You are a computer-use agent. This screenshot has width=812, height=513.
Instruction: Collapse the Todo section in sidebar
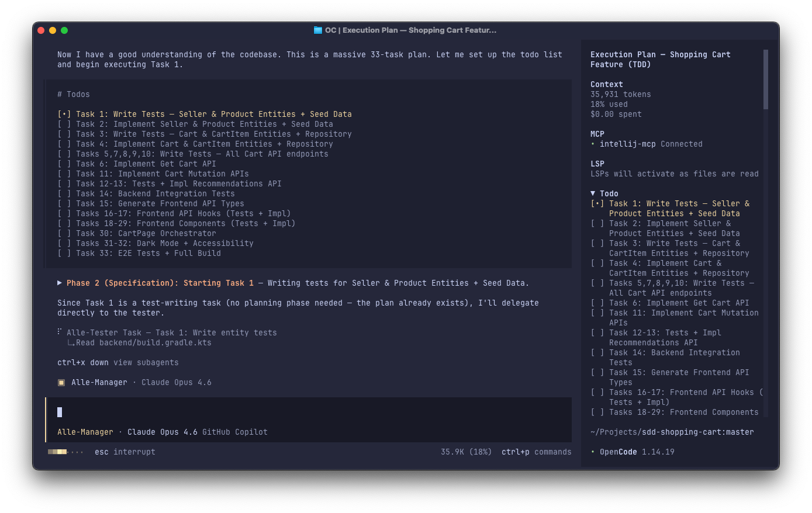[593, 193]
